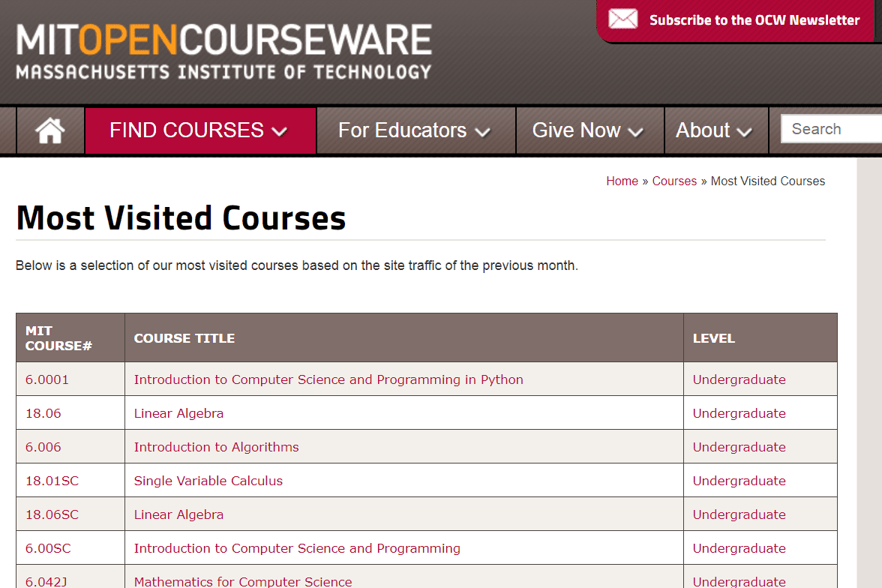This screenshot has width=882, height=588.
Task: Open Linear Algebra course in 18.06 row
Action: (178, 413)
